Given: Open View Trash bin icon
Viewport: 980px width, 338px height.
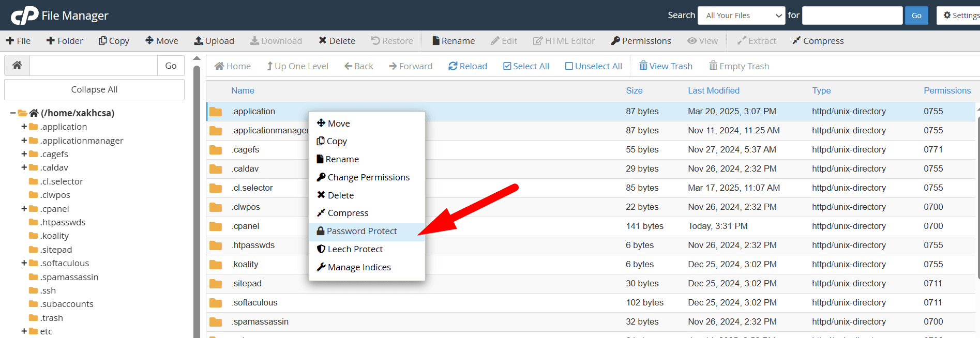Looking at the screenshot, I should tap(643, 66).
